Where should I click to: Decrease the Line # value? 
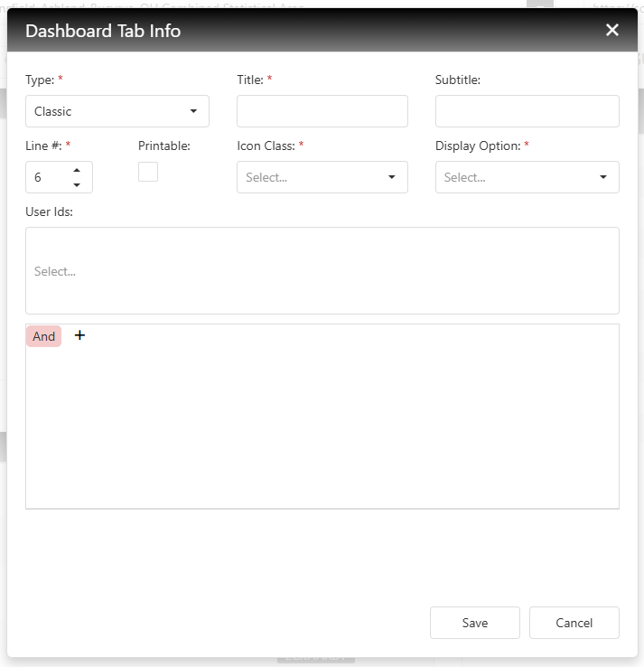[x=77, y=184]
